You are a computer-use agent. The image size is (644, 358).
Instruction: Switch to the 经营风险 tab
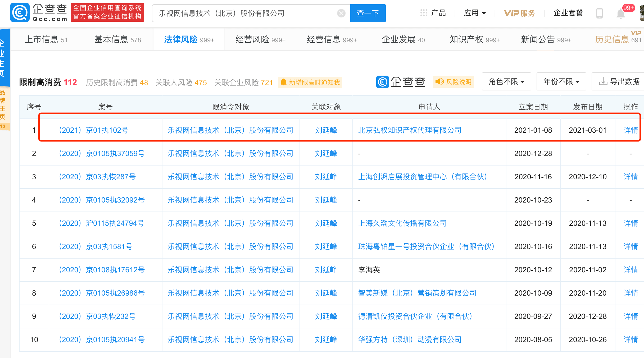coord(260,40)
